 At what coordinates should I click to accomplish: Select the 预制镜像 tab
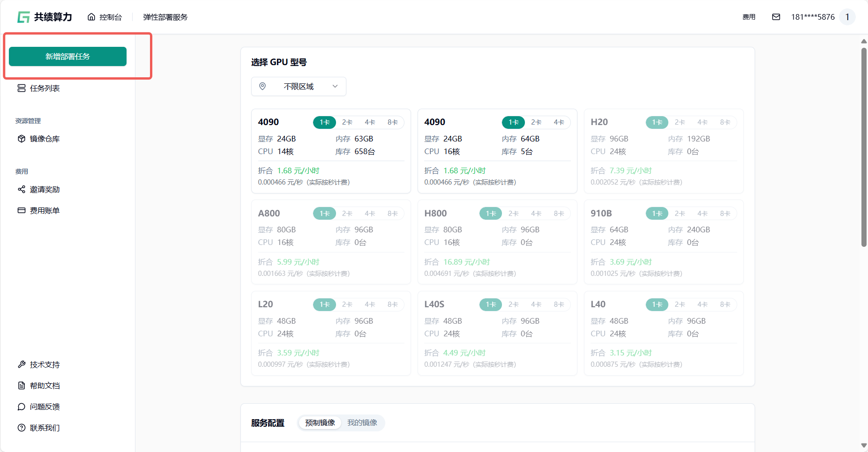[x=320, y=423]
